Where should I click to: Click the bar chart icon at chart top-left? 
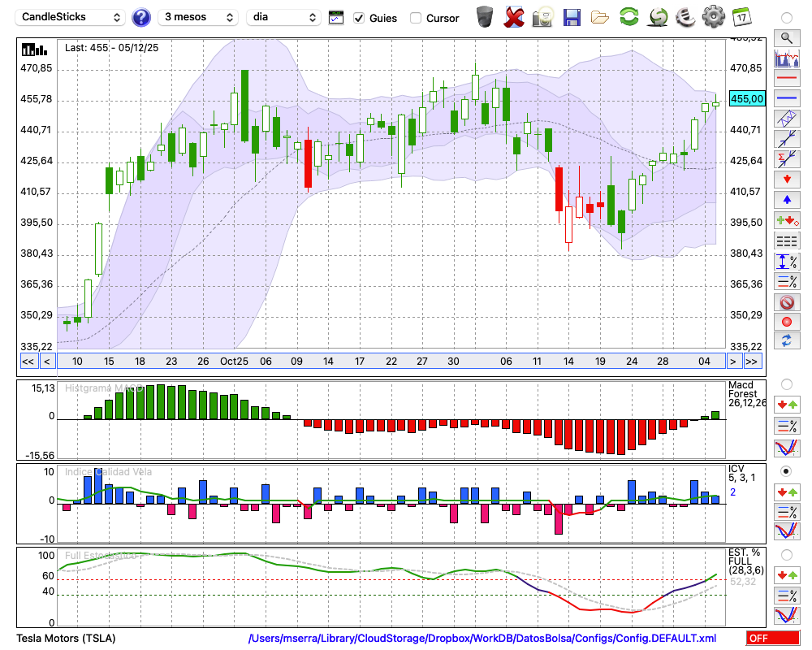[x=35, y=50]
